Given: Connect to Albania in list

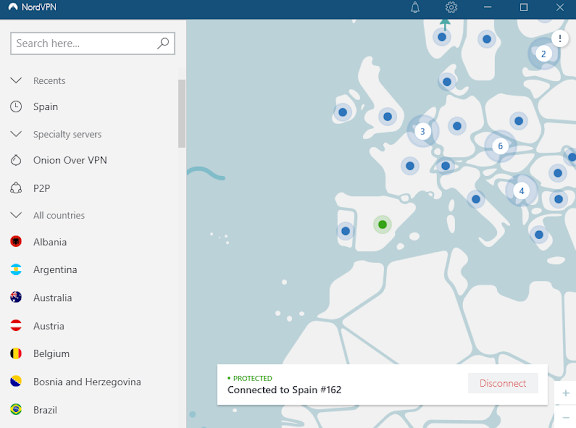Looking at the screenshot, I should coord(50,242).
